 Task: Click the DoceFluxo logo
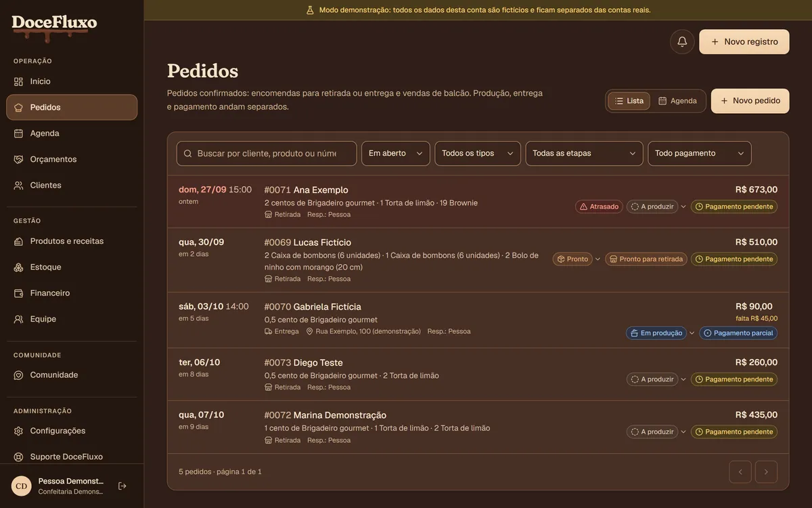[x=54, y=27]
